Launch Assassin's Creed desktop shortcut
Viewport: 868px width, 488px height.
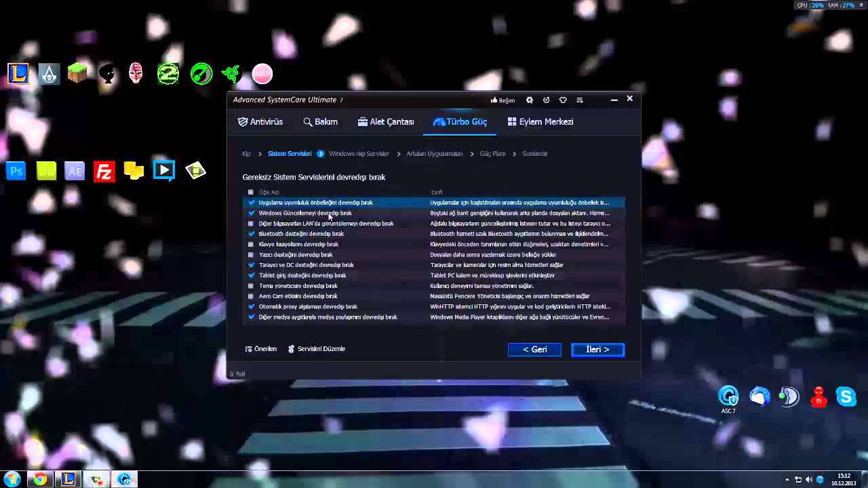pos(49,73)
